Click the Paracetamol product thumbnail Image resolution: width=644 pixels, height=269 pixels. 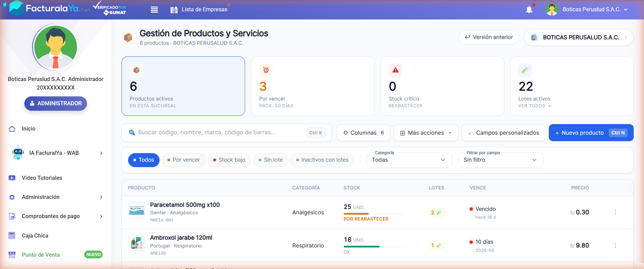137,210
